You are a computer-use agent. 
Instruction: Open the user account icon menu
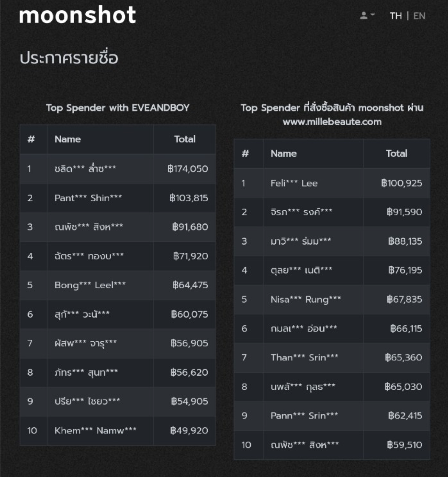tap(364, 16)
